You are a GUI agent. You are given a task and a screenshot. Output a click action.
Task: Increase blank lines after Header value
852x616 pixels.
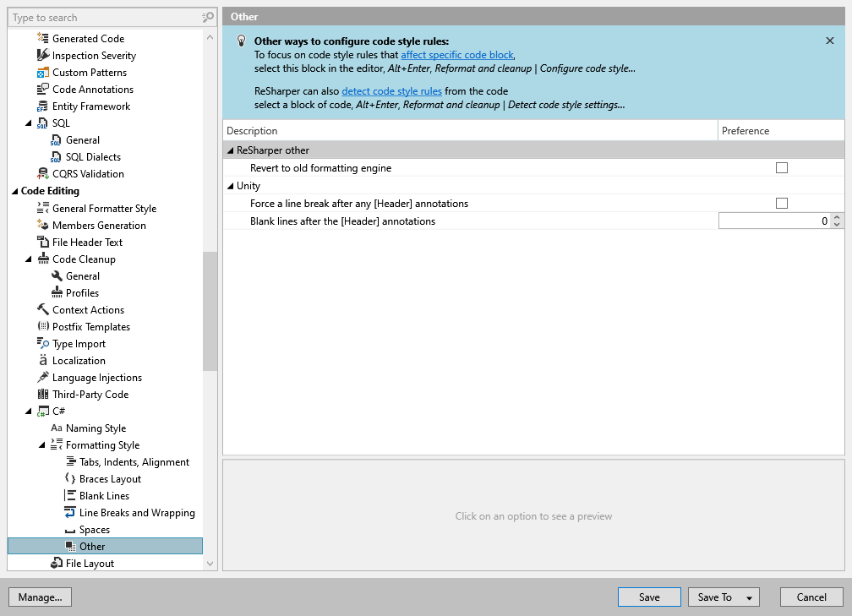tap(837, 217)
